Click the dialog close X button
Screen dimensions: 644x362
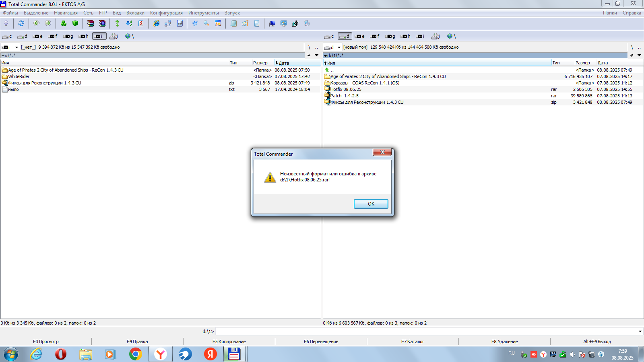pos(382,152)
